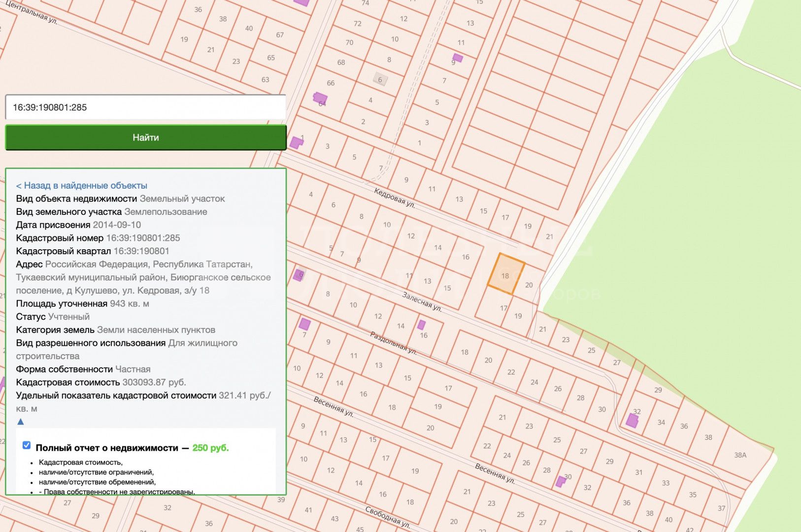Image resolution: width=801 pixels, height=532 pixels.
Task: Click the Центральная ул. street label
Action: click(32, 12)
